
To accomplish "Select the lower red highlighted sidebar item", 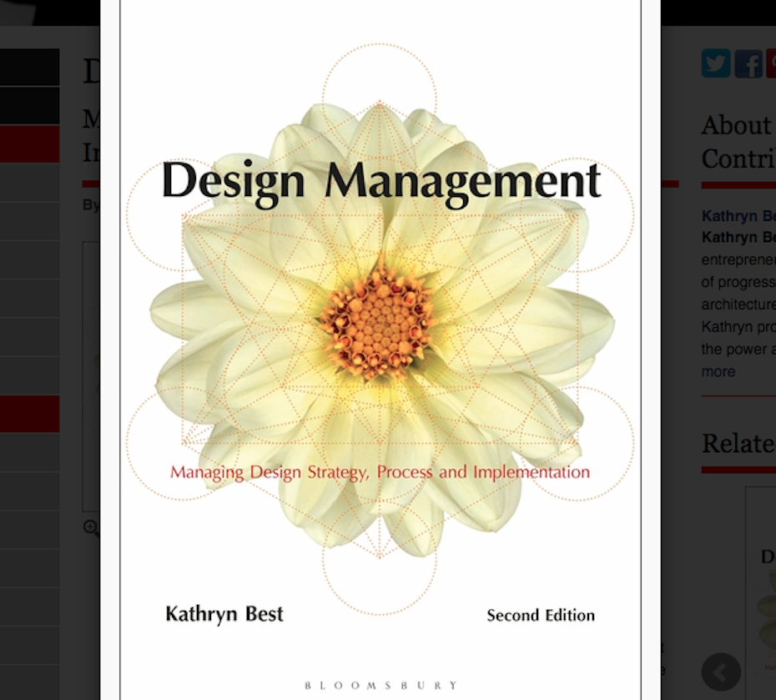I will coord(29,414).
